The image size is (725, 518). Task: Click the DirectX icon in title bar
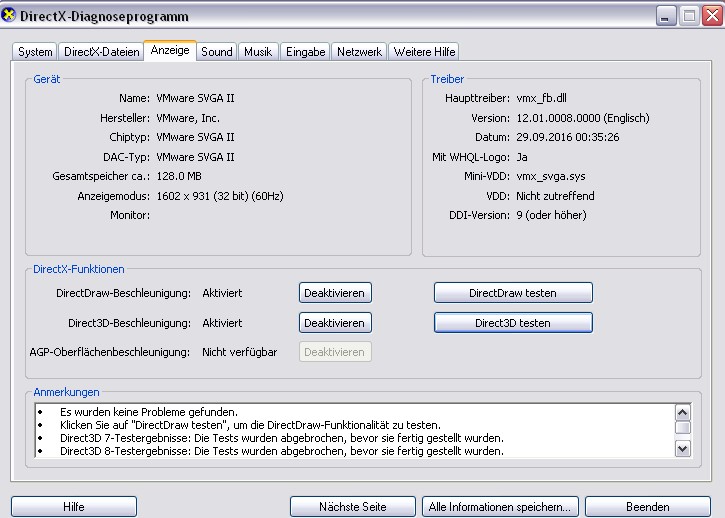8,15
